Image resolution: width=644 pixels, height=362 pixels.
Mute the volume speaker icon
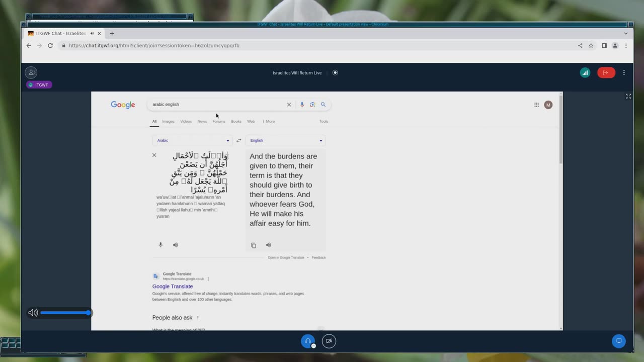coord(33,313)
